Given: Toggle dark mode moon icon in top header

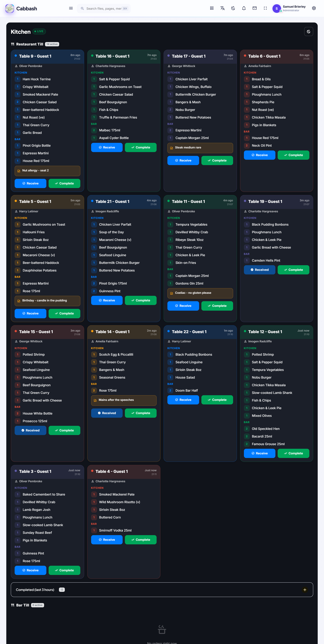Looking at the screenshot, I should (x=233, y=8).
